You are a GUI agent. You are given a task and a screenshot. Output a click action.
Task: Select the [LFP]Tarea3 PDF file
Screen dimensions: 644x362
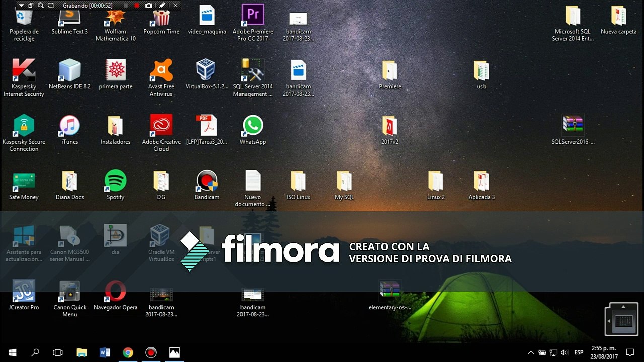(207, 130)
